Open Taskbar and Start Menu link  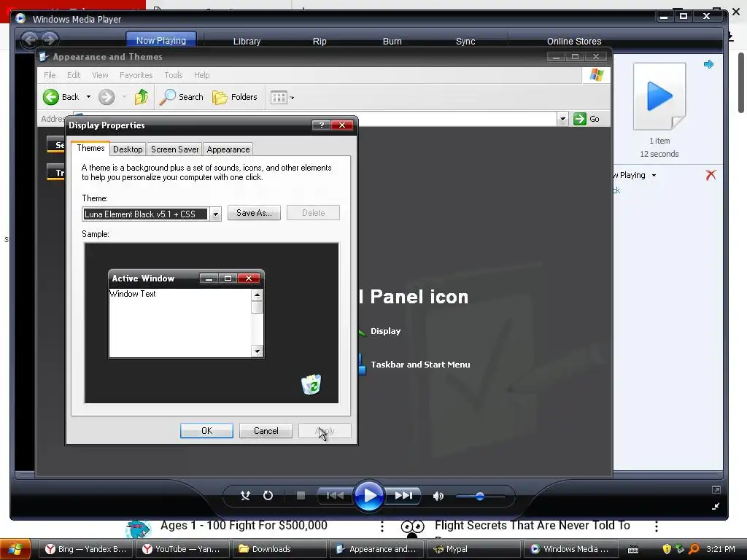click(420, 365)
